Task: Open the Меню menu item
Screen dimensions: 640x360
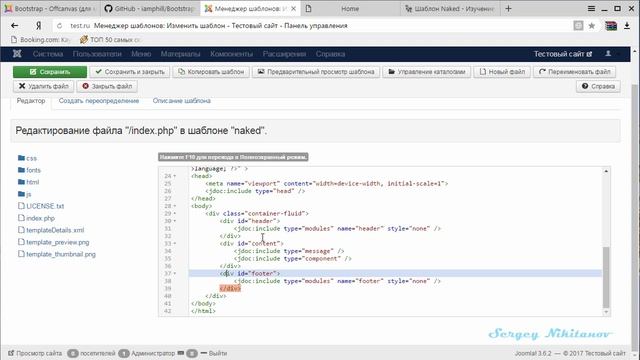Action: tap(141, 54)
